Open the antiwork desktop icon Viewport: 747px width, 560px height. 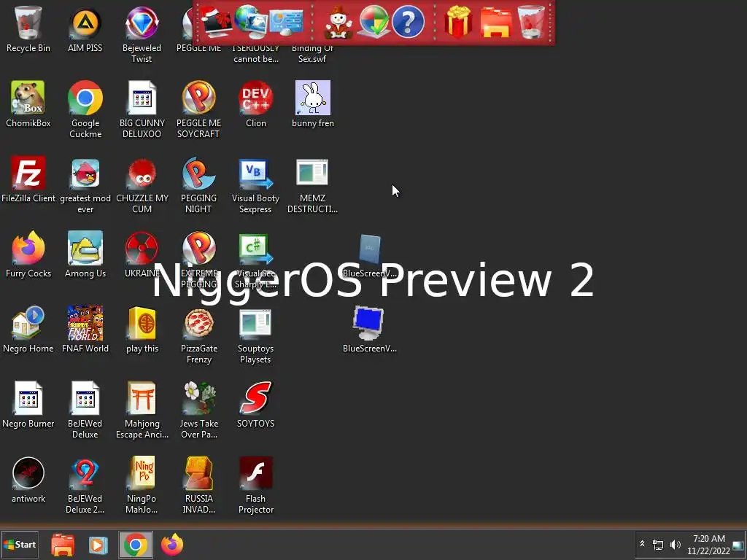(28, 480)
